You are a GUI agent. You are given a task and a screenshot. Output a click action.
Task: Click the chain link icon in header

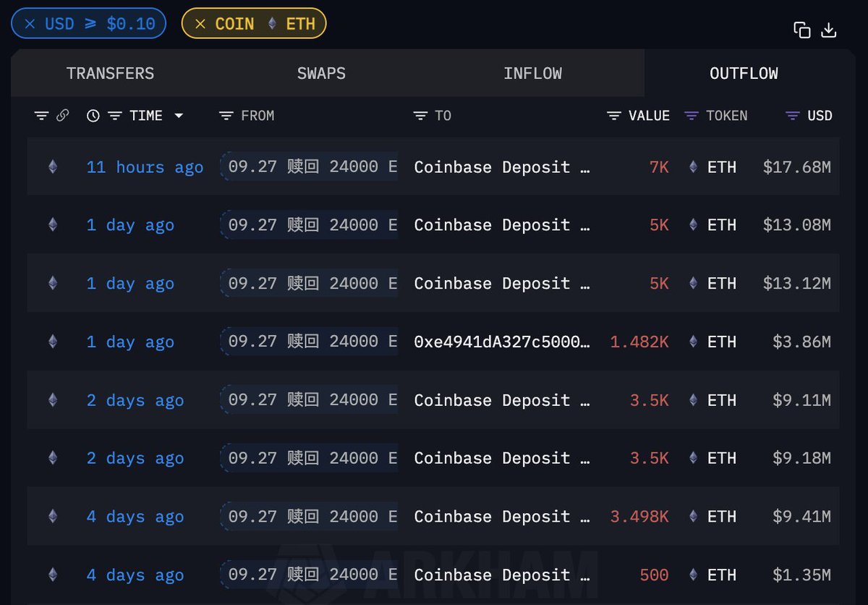(x=62, y=116)
